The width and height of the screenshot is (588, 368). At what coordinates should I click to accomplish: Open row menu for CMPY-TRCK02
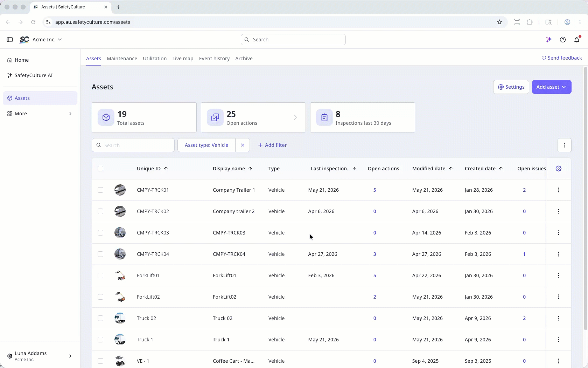point(559,211)
